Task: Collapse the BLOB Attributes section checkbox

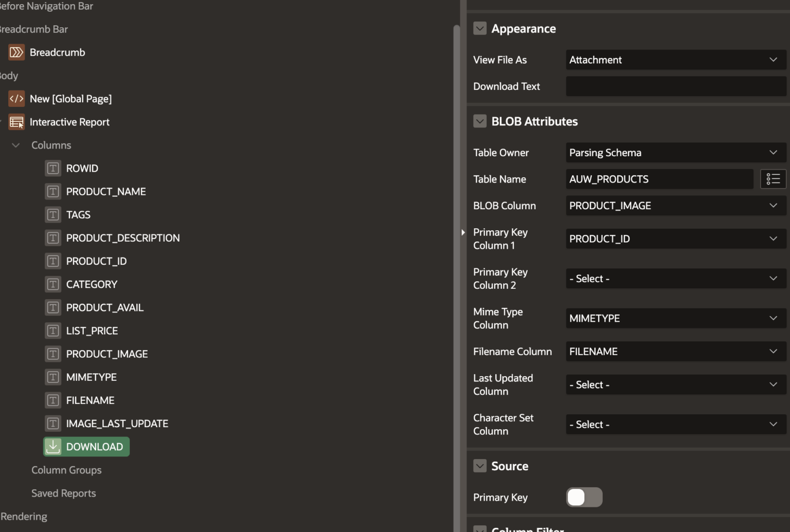Action: 480,121
